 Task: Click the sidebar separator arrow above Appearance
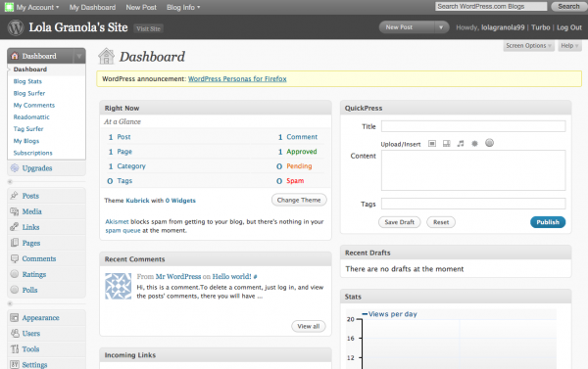click(10, 303)
